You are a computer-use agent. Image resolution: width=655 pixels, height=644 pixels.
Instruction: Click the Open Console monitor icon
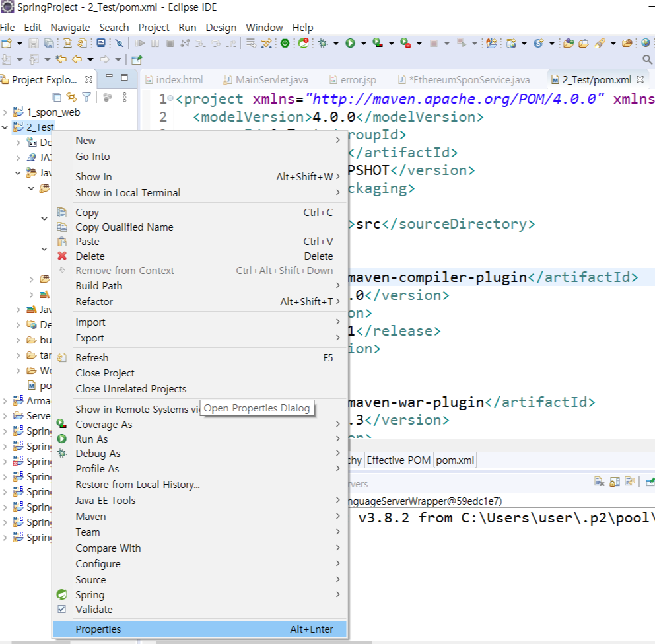point(101,43)
